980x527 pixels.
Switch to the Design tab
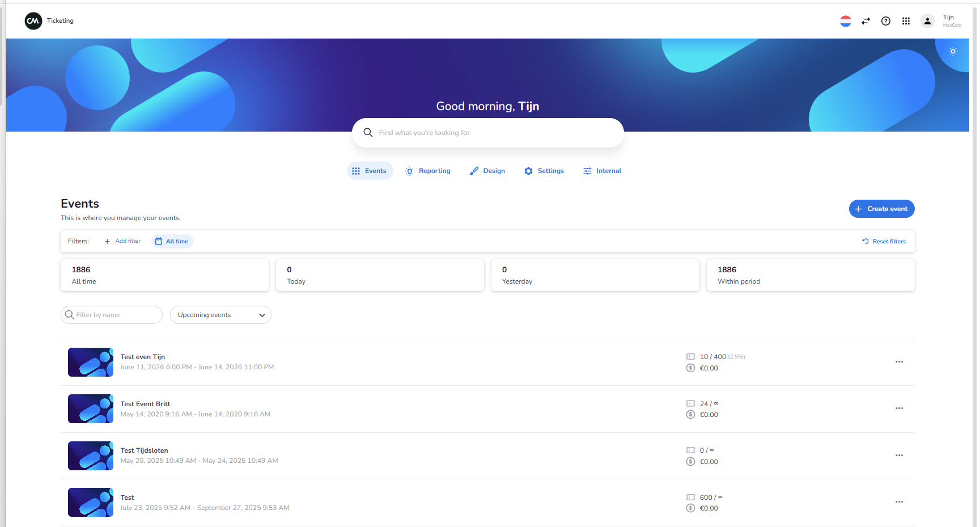pyautogui.click(x=487, y=171)
